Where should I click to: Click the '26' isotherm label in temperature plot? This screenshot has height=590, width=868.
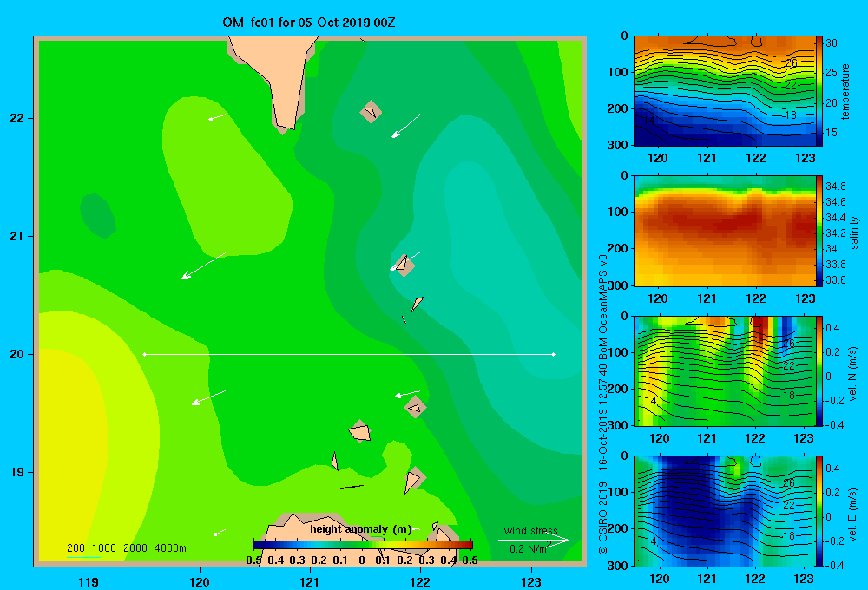point(791,62)
